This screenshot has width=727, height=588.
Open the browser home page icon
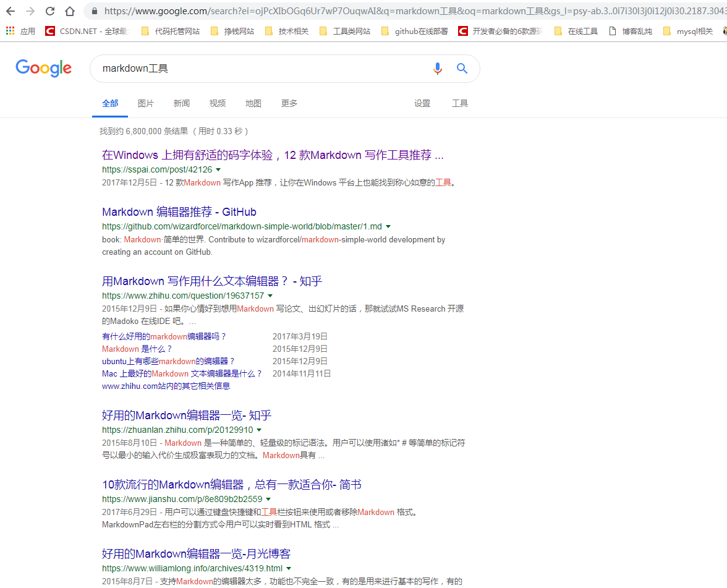[x=69, y=11]
